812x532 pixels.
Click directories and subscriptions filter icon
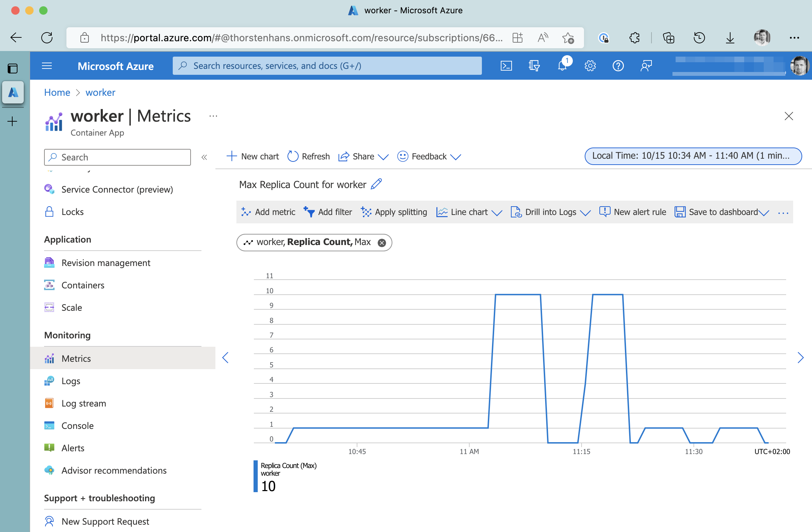point(534,66)
